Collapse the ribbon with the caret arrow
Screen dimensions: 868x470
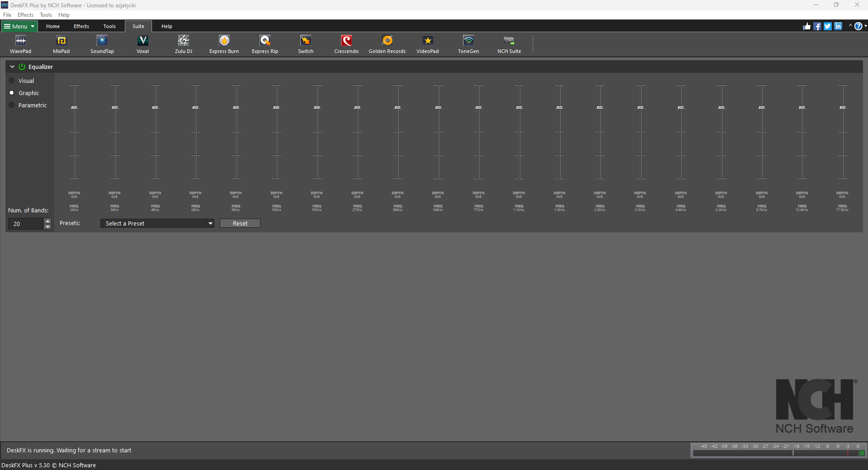click(x=850, y=26)
